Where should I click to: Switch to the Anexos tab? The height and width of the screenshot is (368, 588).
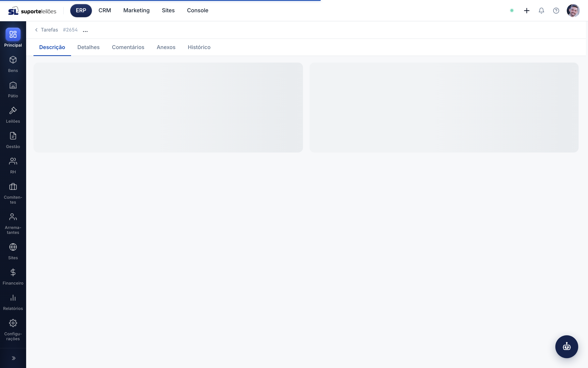(166, 47)
